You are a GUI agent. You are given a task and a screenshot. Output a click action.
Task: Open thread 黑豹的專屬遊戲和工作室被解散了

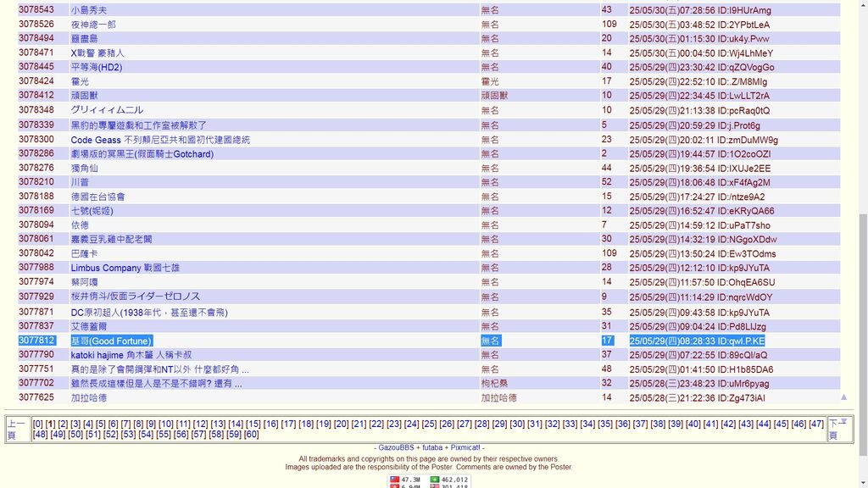(138, 125)
